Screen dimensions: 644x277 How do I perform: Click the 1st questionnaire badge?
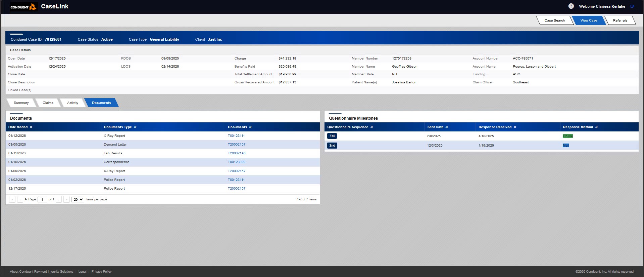pos(332,136)
